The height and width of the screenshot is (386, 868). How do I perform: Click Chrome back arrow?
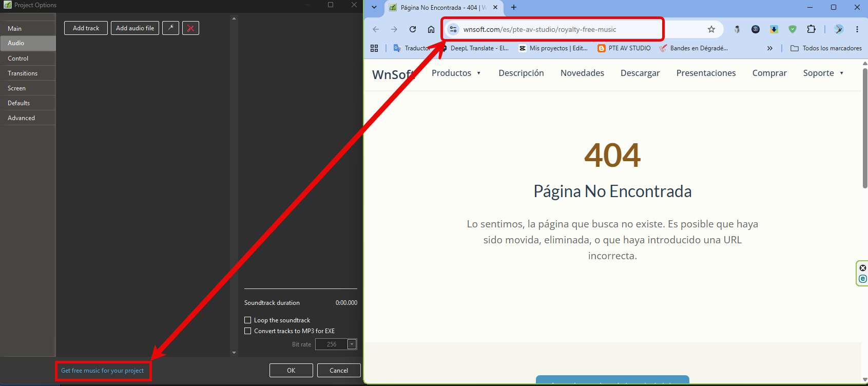coord(376,29)
